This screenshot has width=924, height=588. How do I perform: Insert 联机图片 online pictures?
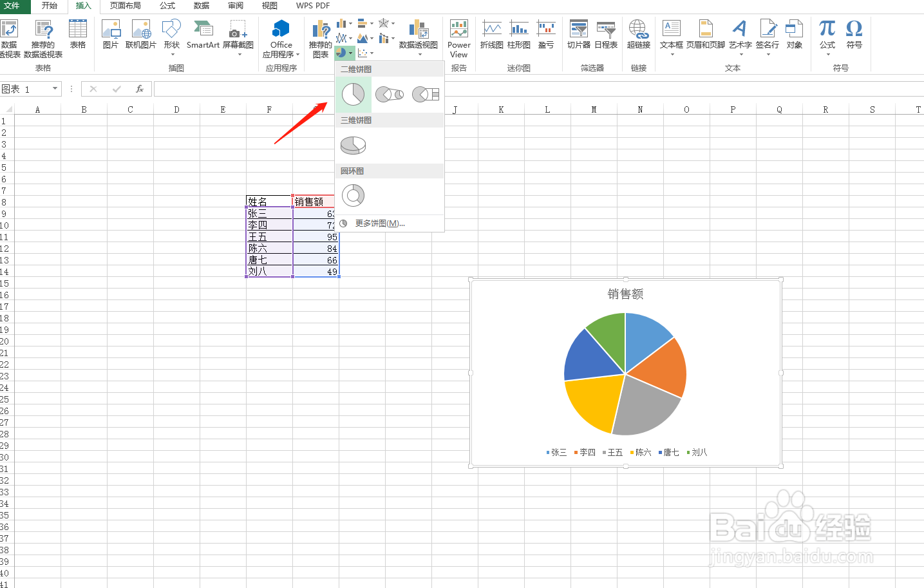(140, 34)
